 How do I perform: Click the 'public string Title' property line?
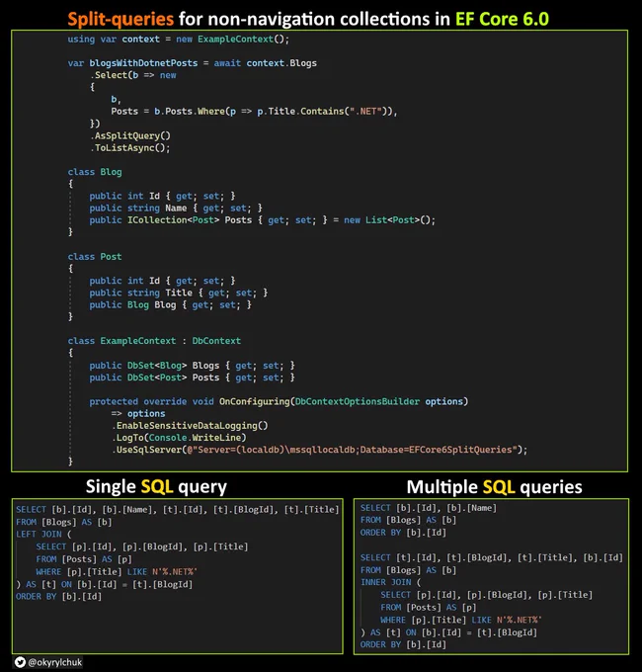coord(178,293)
